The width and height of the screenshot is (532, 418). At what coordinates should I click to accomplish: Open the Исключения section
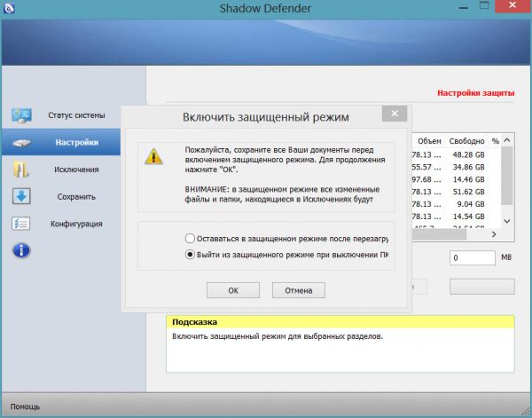tap(76, 170)
